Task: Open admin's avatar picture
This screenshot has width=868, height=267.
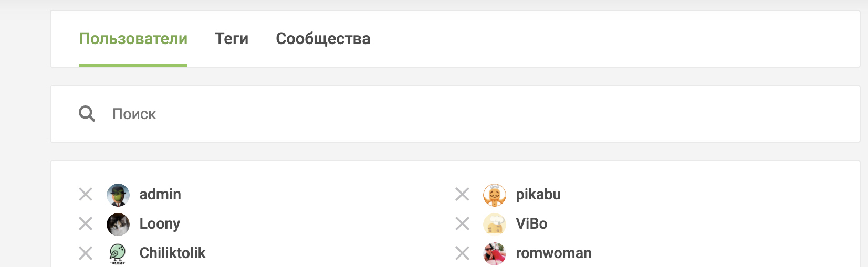Action: tap(118, 195)
